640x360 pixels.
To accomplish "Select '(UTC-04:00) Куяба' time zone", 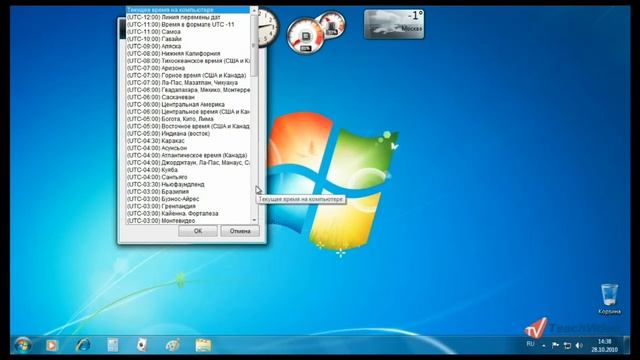I will pyautogui.click(x=188, y=170).
